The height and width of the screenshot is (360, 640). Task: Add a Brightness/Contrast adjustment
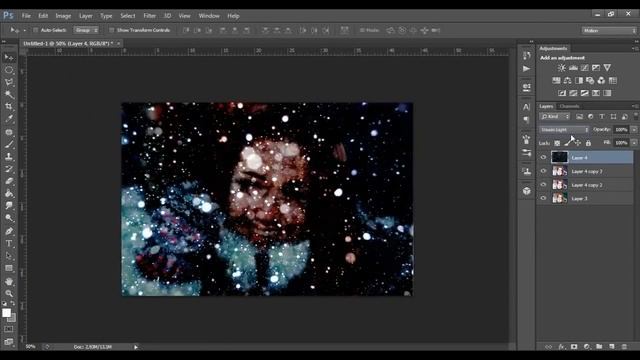coord(562,68)
